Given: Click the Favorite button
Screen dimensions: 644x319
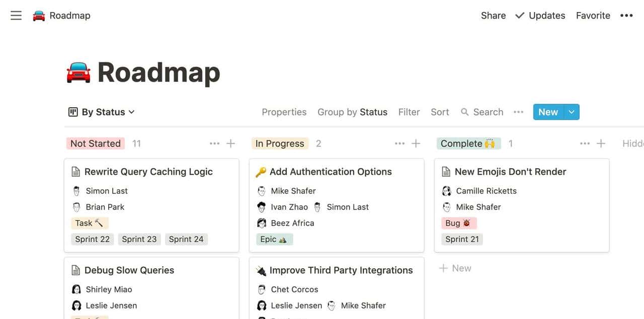Looking at the screenshot, I should 593,16.
